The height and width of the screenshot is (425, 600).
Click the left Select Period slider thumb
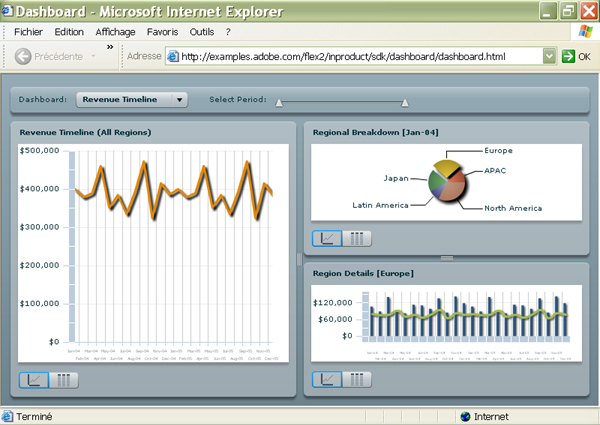point(279,102)
